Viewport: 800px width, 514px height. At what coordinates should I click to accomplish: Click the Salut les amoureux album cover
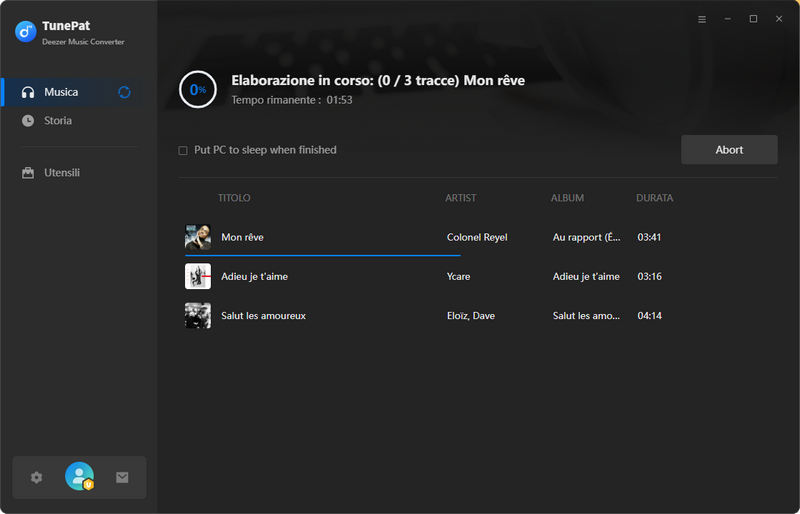(198, 315)
